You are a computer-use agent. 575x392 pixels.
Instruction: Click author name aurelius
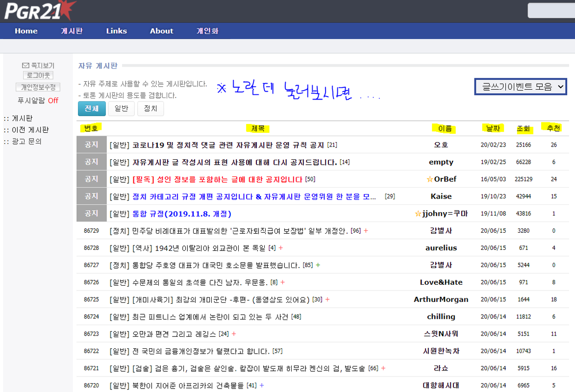click(441, 248)
